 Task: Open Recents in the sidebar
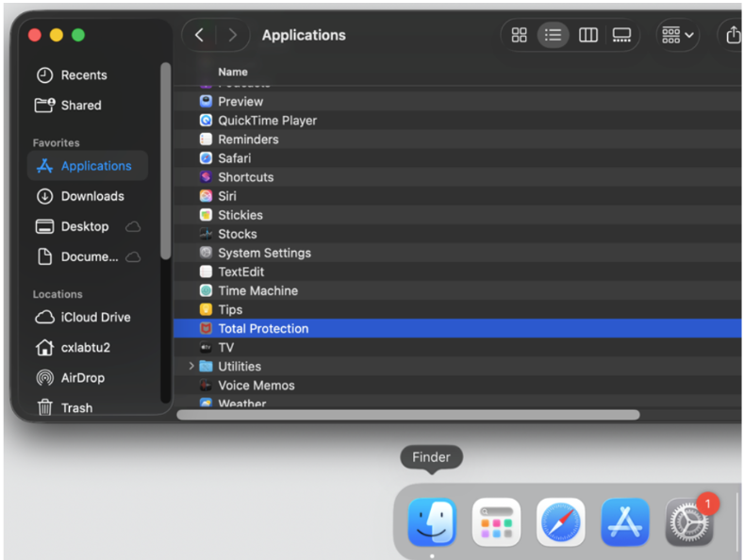tap(83, 75)
